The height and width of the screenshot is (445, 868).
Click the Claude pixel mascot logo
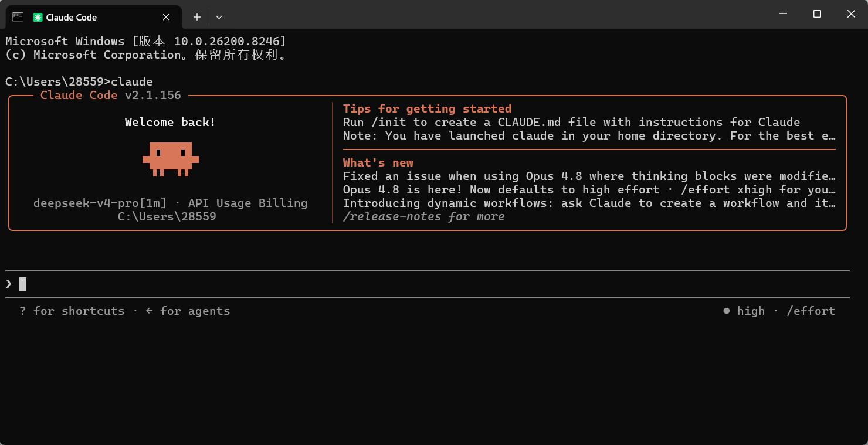pyautogui.click(x=171, y=159)
